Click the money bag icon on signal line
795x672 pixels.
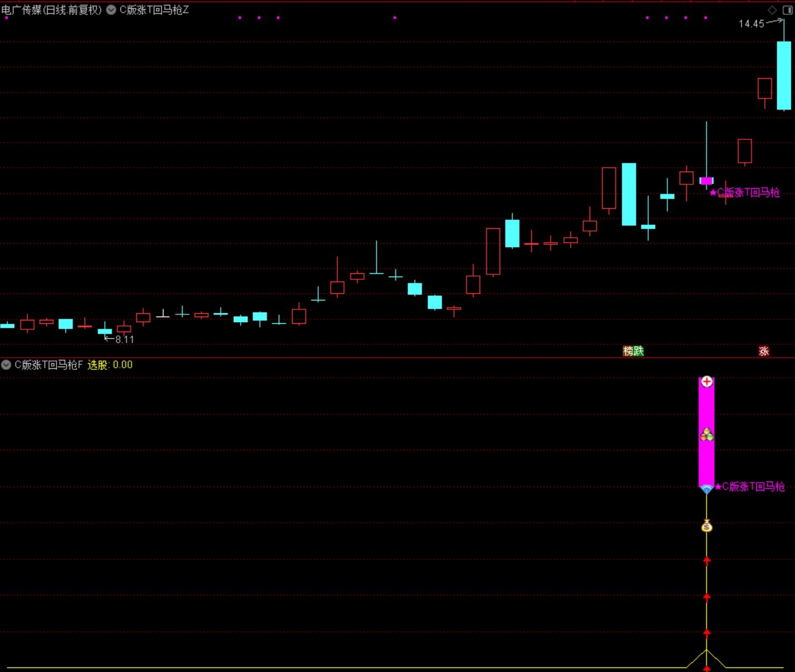tap(707, 525)
